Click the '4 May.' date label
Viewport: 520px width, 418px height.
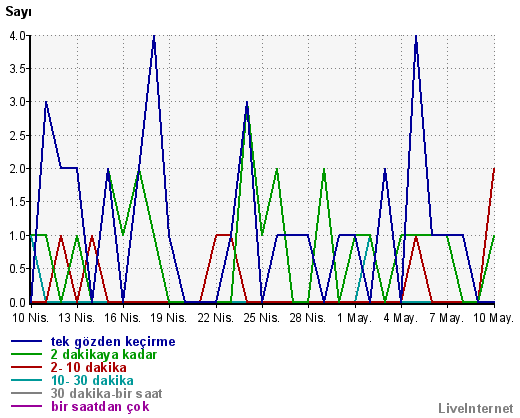401,318
